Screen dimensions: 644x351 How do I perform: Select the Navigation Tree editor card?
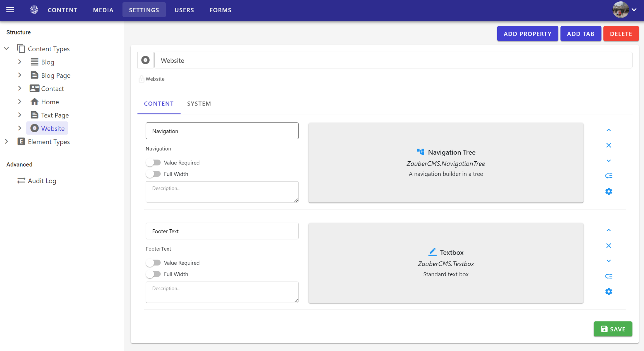pyautogui.click(x=446, y=162)
